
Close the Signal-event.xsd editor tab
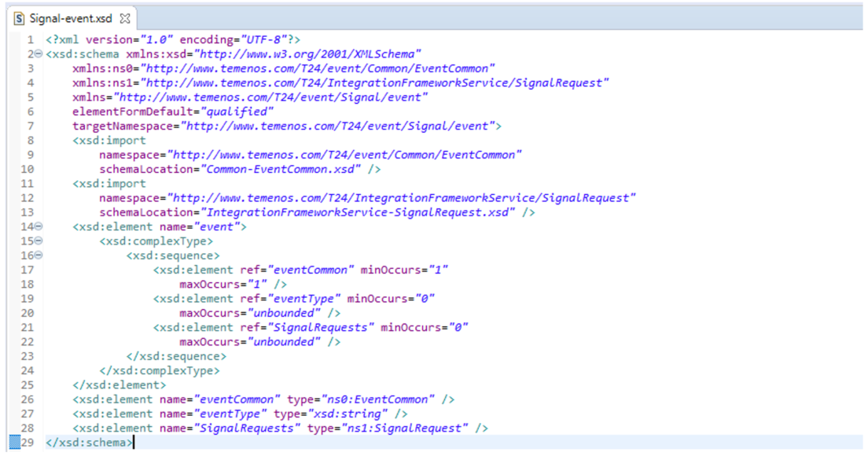click(x=125, y=17)
